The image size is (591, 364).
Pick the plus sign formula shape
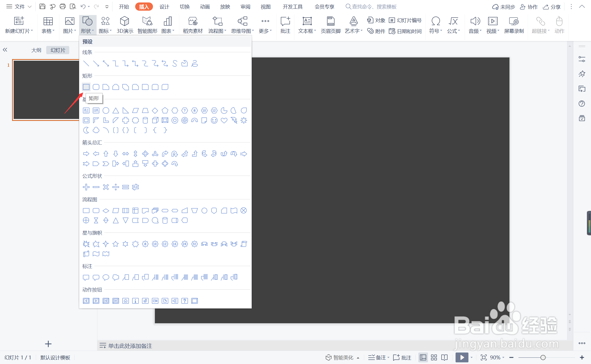pyautogui.click(x=86, y=187)
